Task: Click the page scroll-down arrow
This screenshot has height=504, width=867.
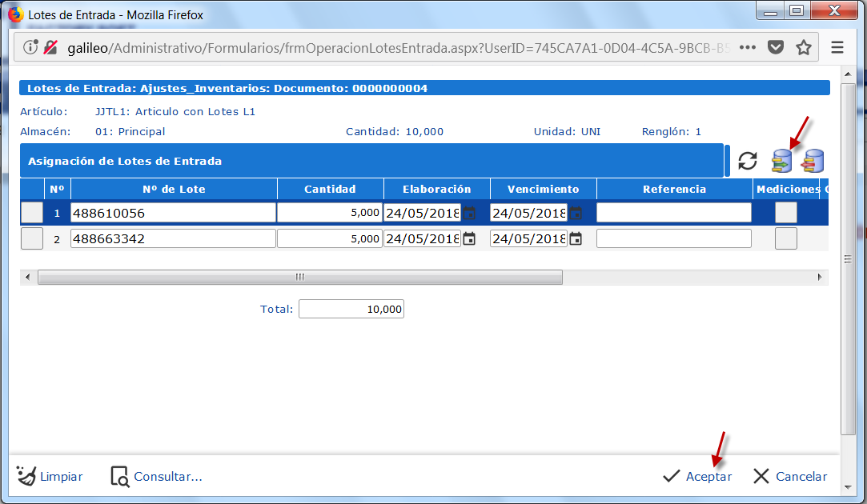Action: (x=848, y=487)
